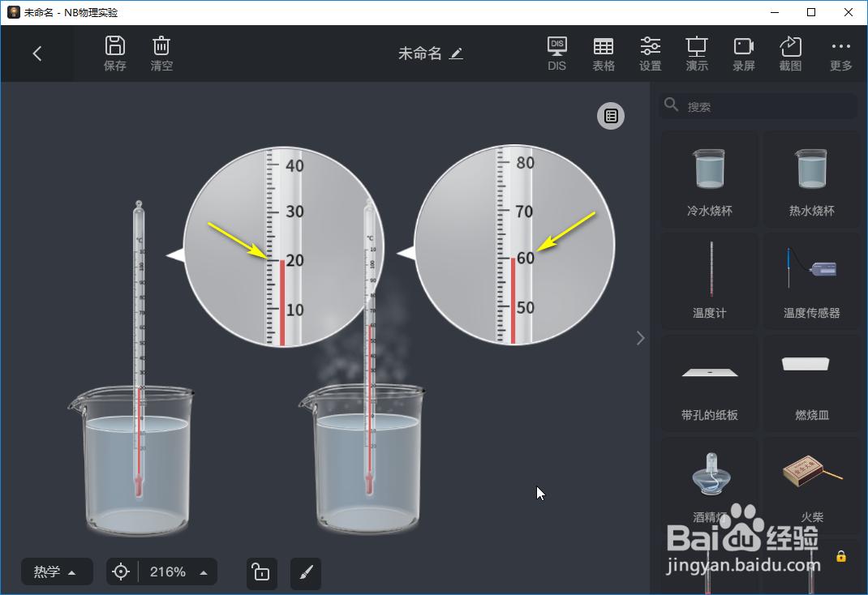
Task: Select the 火柴 matches item
Action: pos(811,486)
